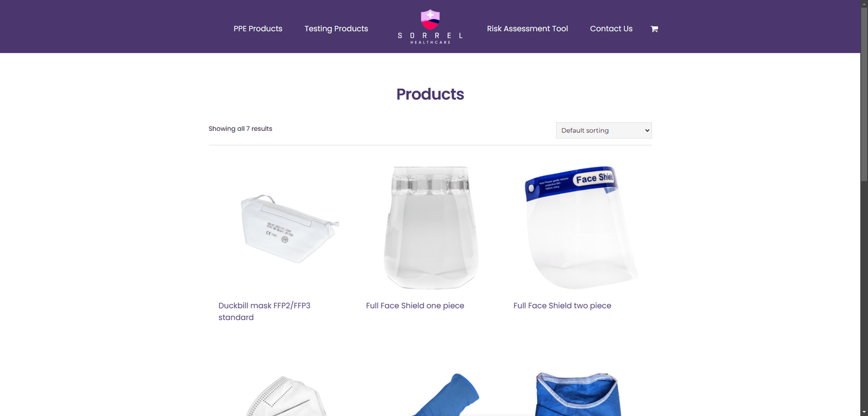Visit the Contact Us page
Screen dimensions: 868x416
tap(611, 29)
